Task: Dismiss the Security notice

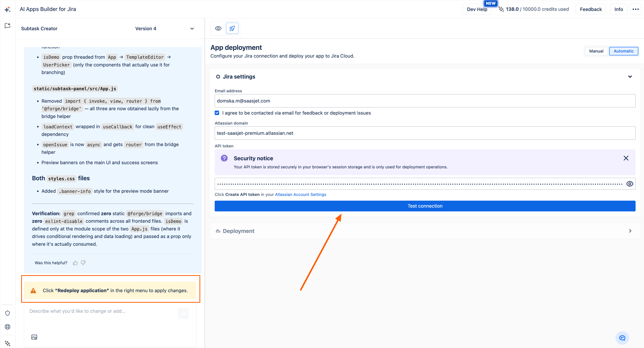Action: 626,158
